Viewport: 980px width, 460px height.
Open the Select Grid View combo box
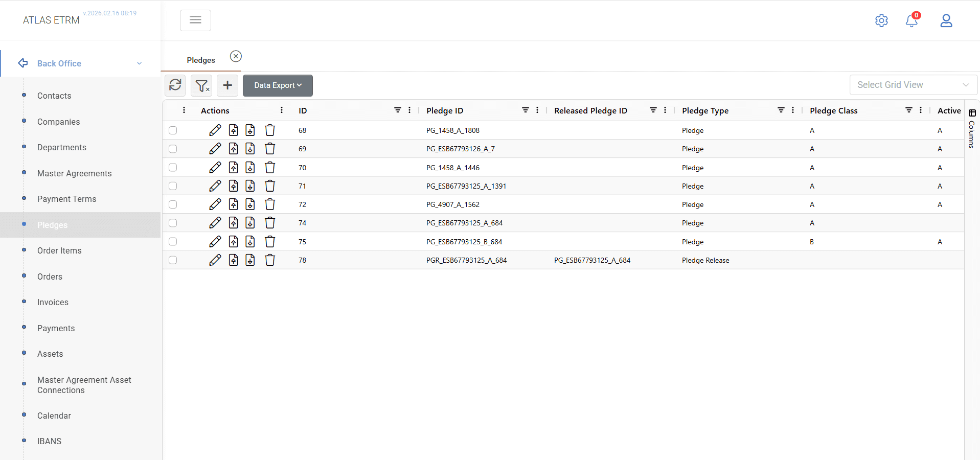914,85
